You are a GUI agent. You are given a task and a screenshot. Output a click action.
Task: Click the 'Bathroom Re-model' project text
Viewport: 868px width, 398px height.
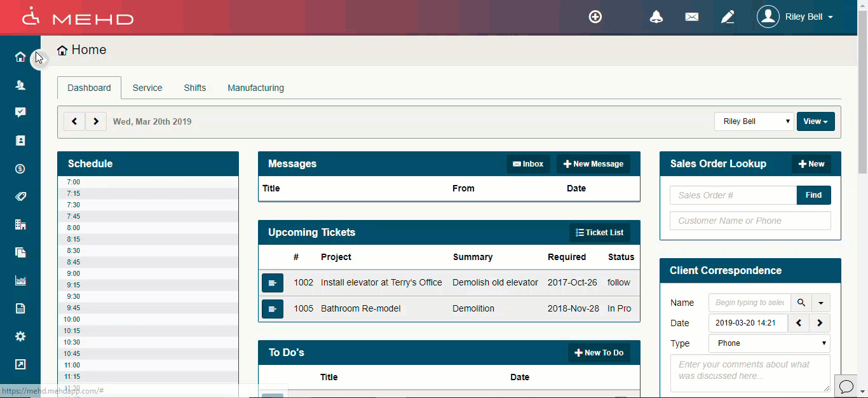click(361, 309)
